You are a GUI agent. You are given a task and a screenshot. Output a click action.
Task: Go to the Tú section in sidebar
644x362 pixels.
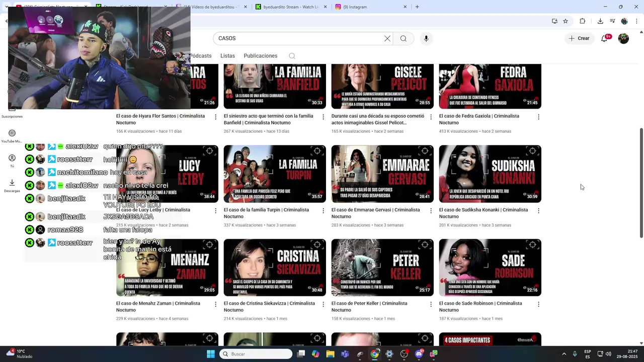point(12,161)
